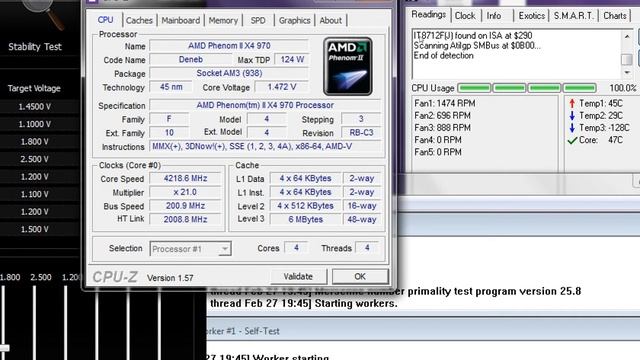Click the Revision RB-C3 value

(x=361, y=133)
